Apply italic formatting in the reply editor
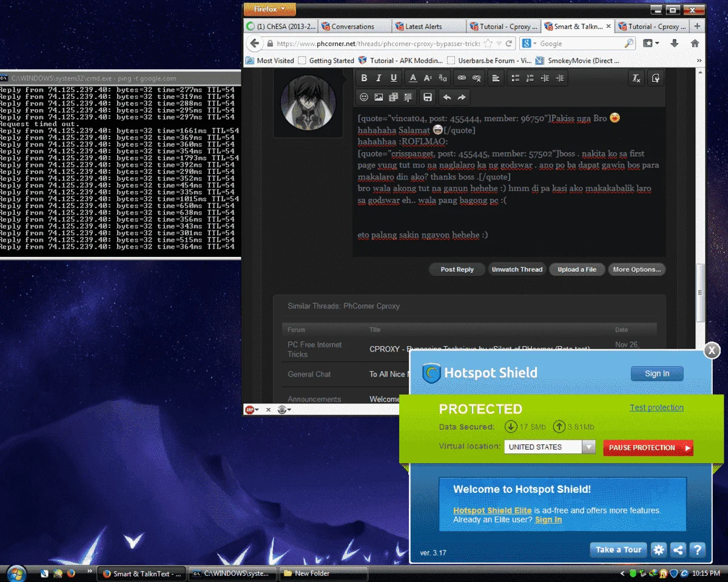Viewport: 728px width, 582px height. tap(379, 78)
